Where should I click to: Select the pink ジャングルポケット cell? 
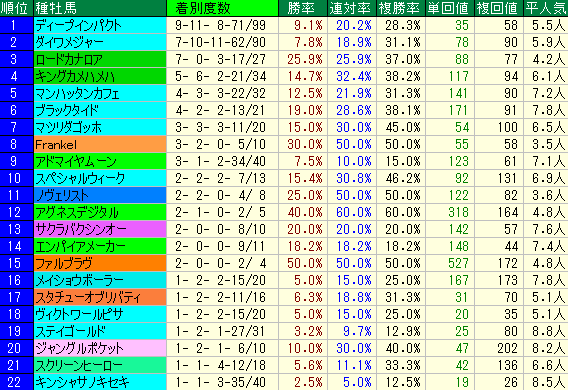point(100,348)
